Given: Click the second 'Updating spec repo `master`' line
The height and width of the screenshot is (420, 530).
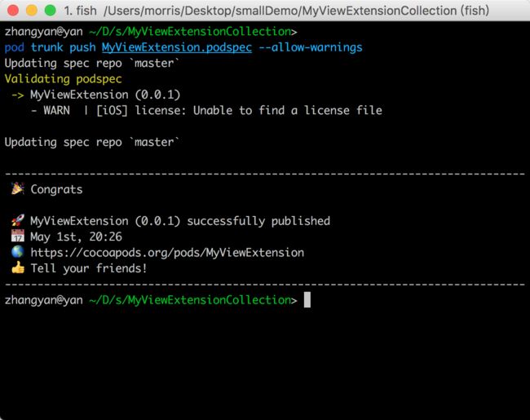Looking at the screenshot, I should point(92,142).
